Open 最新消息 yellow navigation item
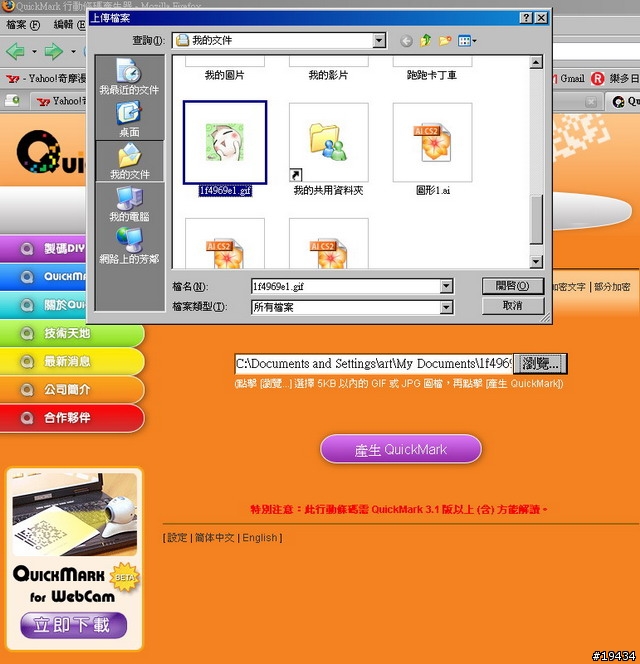This screenshot has height=664, width=640. [72, 361]
